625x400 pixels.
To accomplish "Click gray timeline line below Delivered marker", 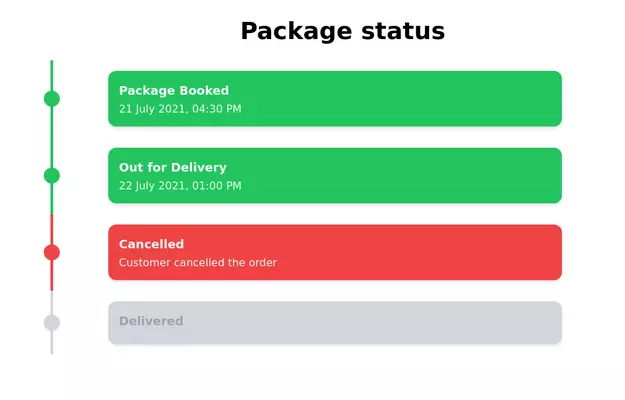I will [52, 344].
